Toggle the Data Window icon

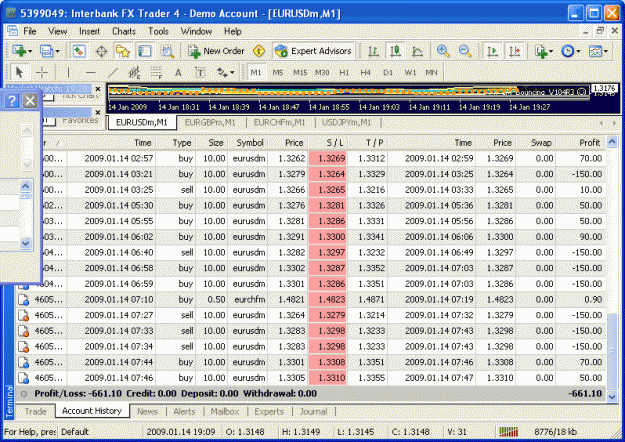(101, 51)
